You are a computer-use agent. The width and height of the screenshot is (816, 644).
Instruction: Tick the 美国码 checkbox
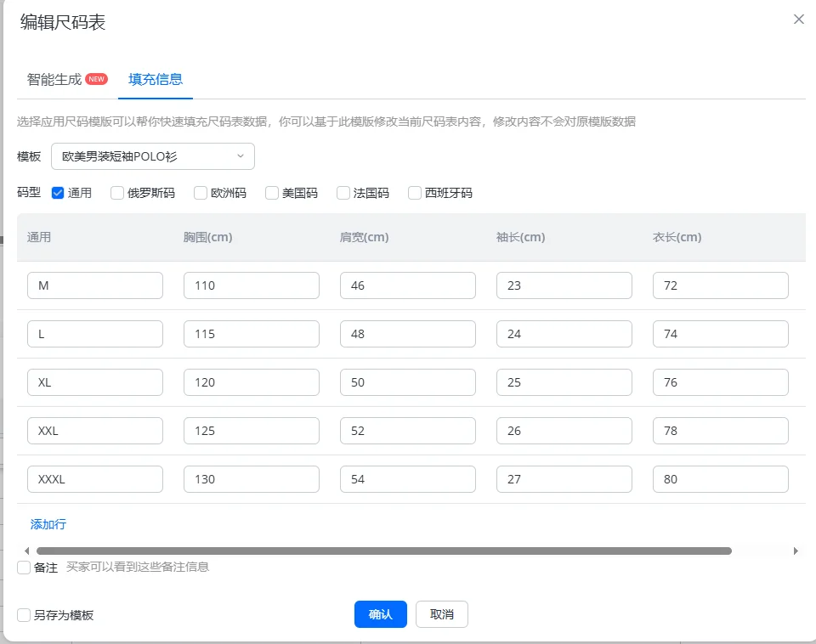point(272,193)
